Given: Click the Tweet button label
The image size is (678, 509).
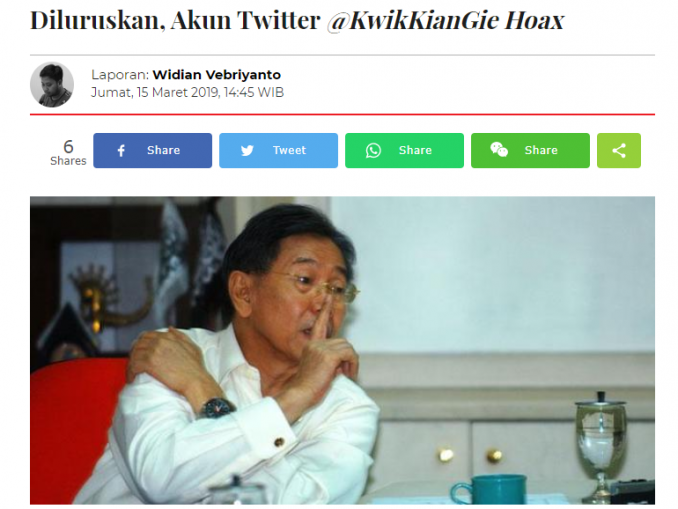Looking at the screenshot, I should 289,150.
